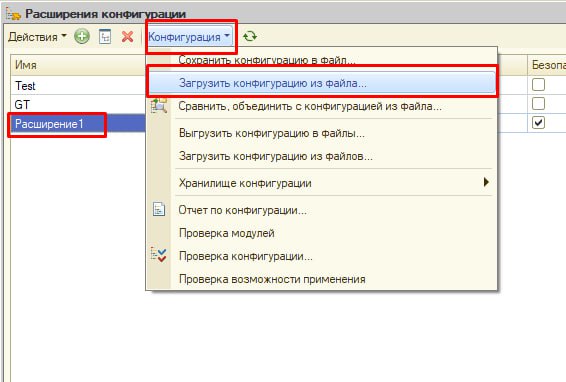Click the green refresh arrows icon
Image resolution: width=566 pixels, height=382 pixels.
tap(250, 36)
